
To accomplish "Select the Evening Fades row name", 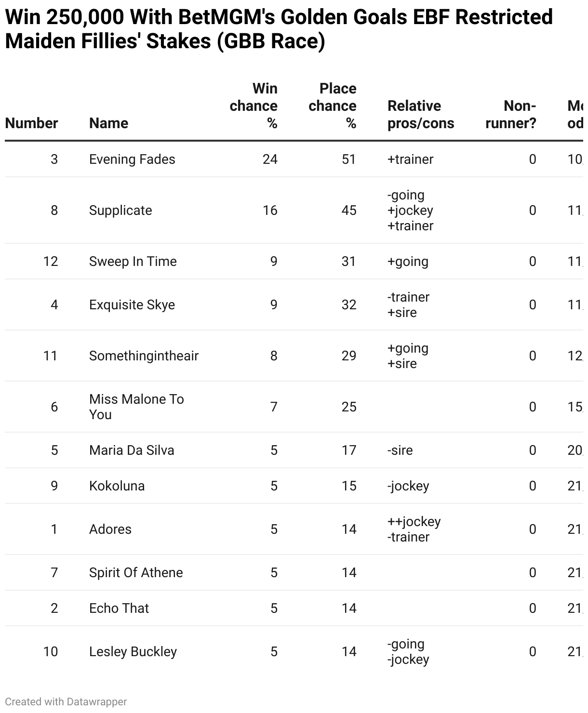I will point(132,159).
